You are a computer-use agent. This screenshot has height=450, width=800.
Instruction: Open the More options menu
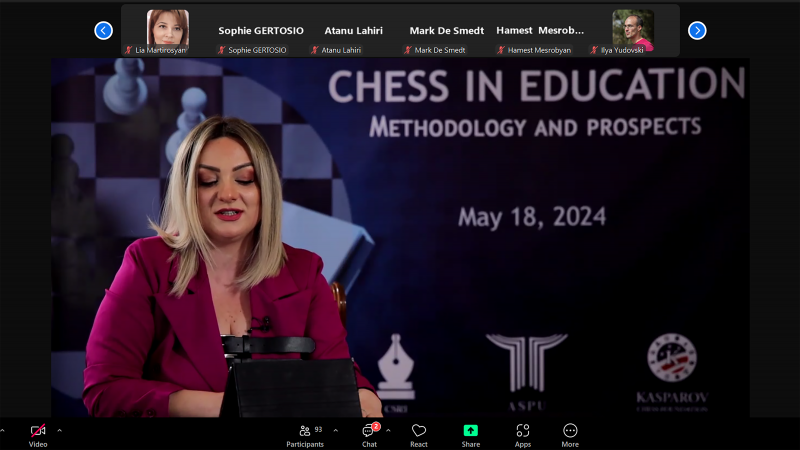click(x=570, y=431)
